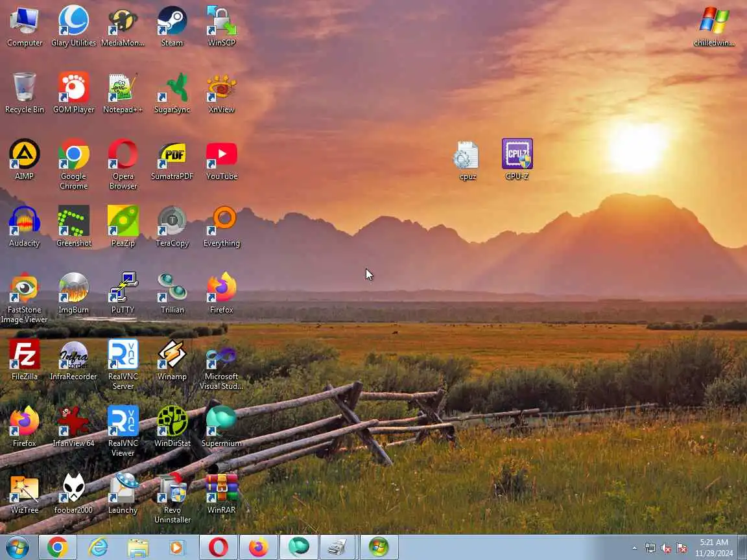Open the Computer desktop icon

click(24, 27)
